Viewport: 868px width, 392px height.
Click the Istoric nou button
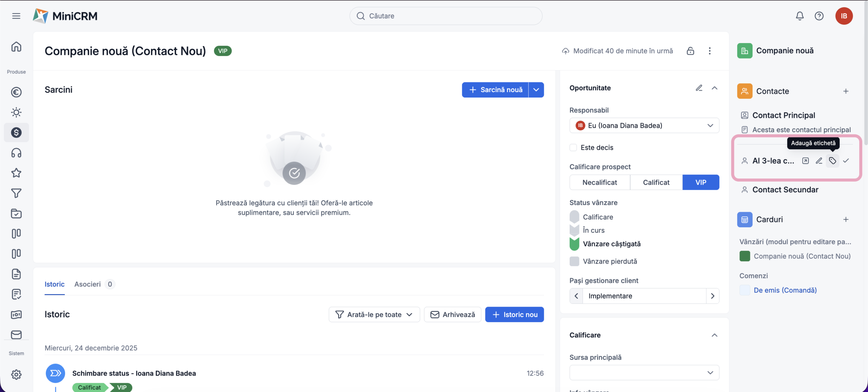point(514,314)
